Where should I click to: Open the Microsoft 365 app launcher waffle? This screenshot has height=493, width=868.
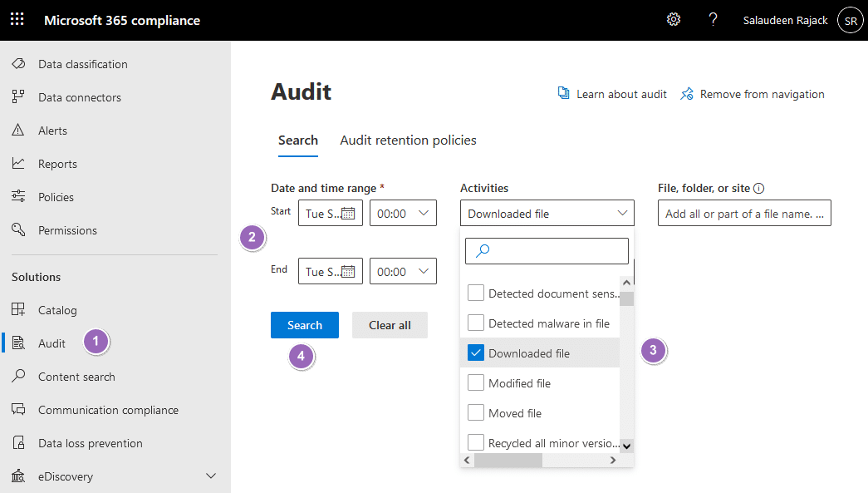click(x=17, y=19)
